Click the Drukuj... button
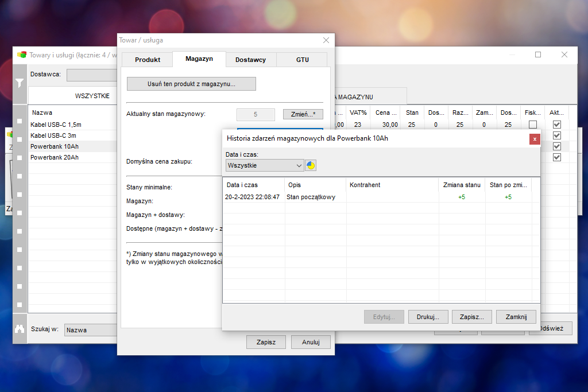The width and height of the screenshot is (588, 392). pos(428,317)
